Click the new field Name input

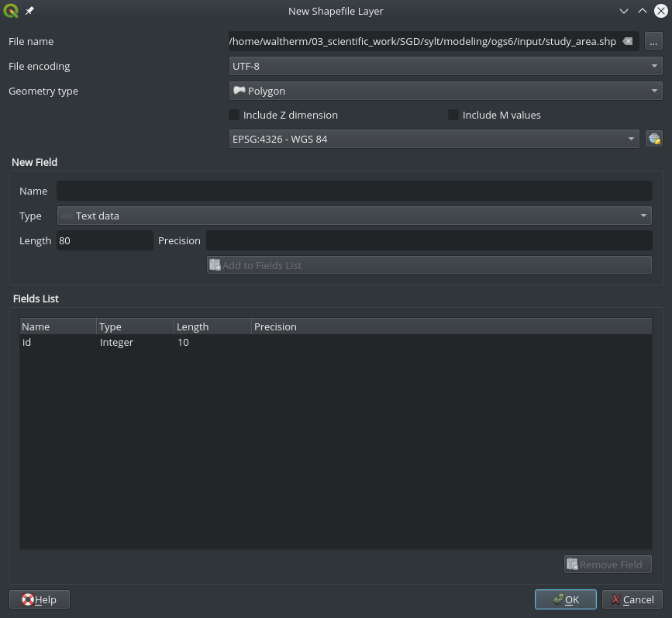354,192
